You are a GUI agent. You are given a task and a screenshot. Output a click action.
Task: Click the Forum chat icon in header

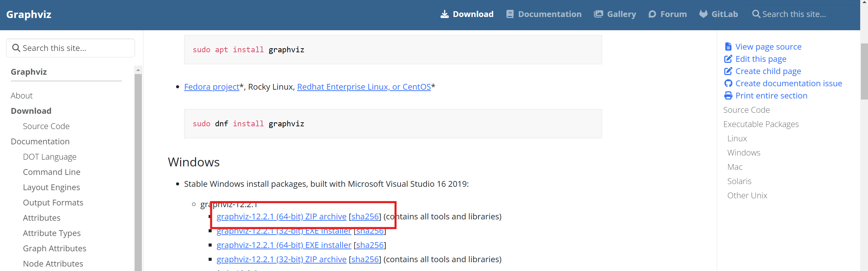pyautogui.click(x=652, y=14)
